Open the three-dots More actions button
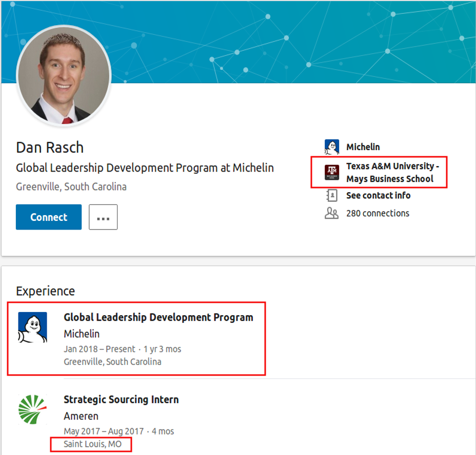 tap(103, 217)
